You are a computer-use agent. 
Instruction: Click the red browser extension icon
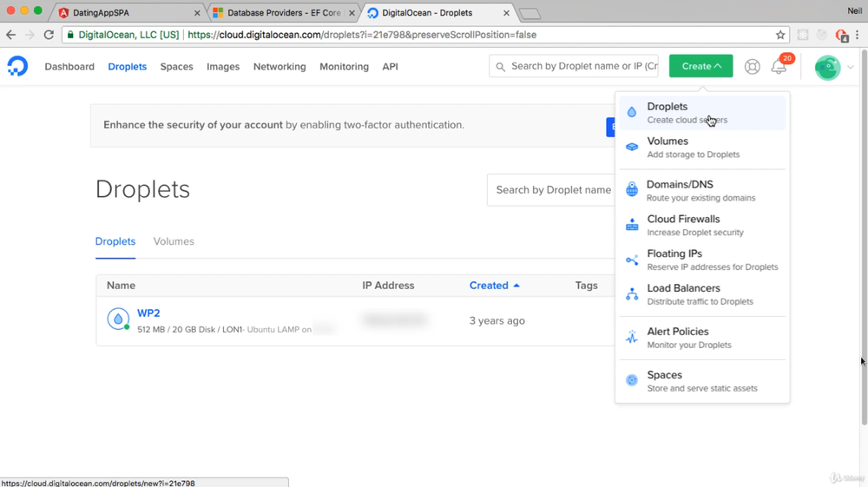[x=841, y=36]
